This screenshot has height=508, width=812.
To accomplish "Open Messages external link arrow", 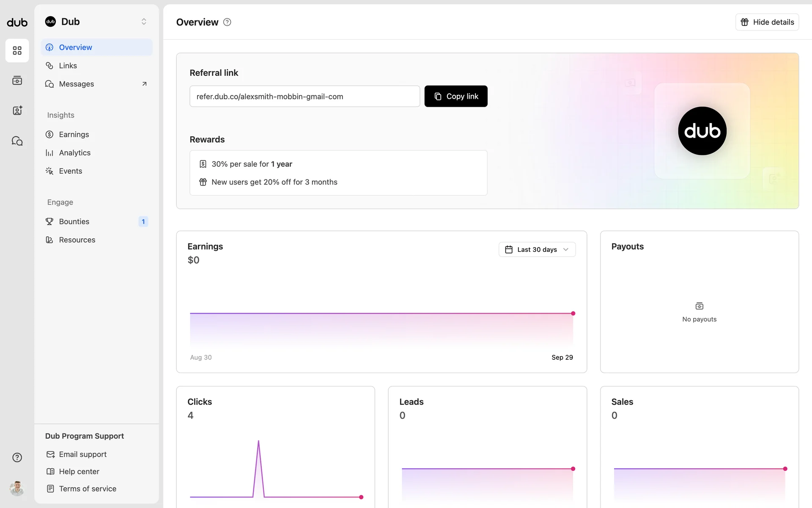I will pos(144,84).
